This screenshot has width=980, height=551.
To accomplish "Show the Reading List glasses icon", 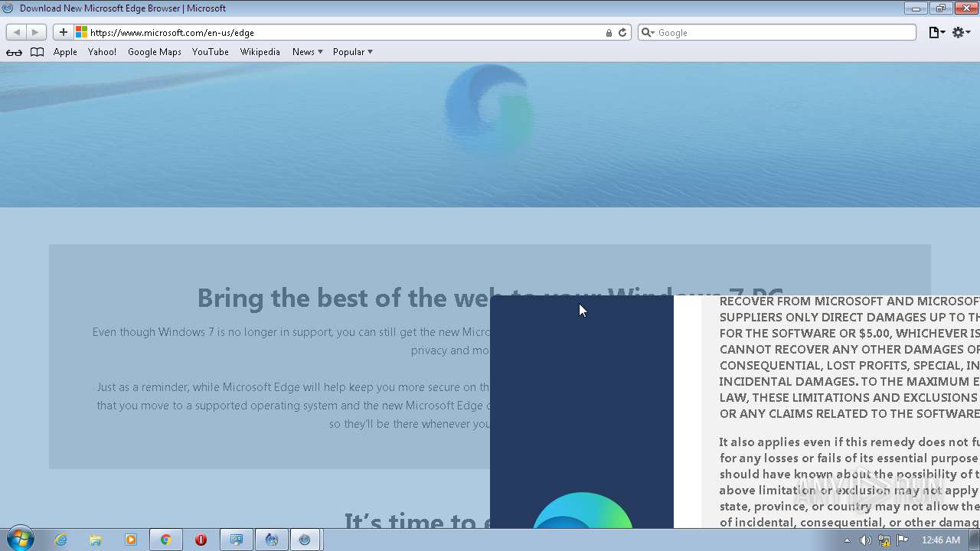I will [x=14, y=52].
